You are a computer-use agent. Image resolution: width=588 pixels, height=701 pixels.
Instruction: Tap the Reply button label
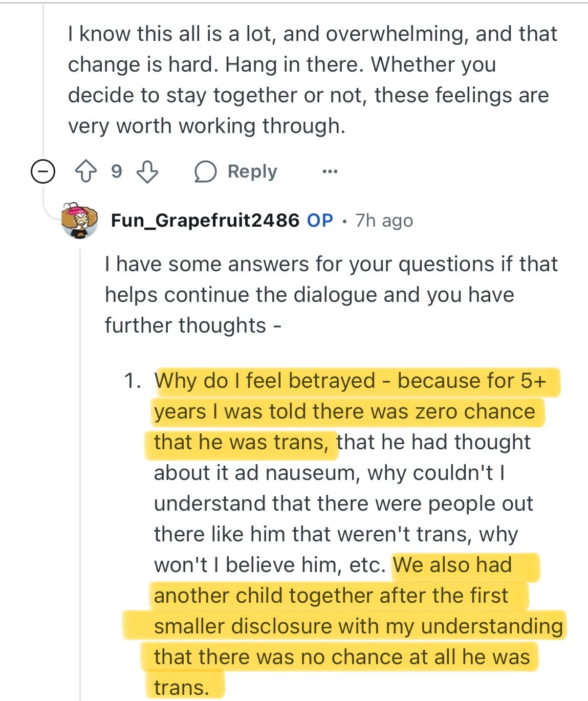click(x=252, y=171)
